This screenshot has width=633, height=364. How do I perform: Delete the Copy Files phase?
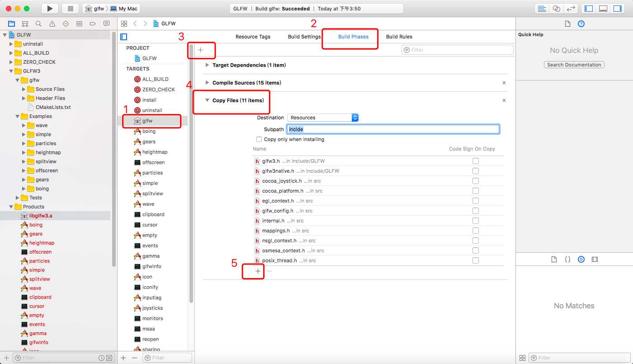click(504, 100)
